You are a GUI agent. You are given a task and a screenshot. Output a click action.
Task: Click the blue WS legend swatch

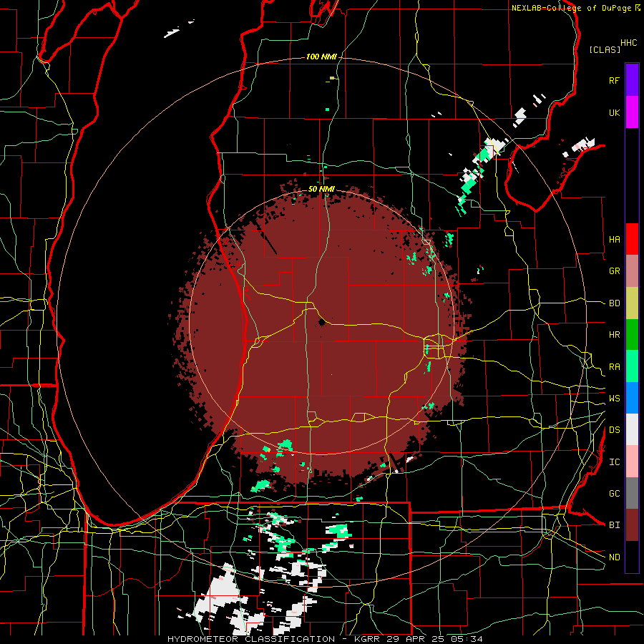click(x=632, y=398)
